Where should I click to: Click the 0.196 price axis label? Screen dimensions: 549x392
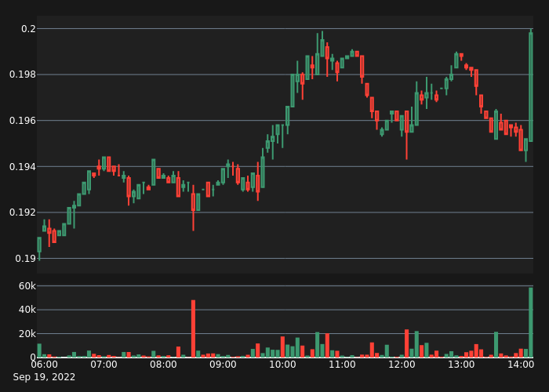23,121
